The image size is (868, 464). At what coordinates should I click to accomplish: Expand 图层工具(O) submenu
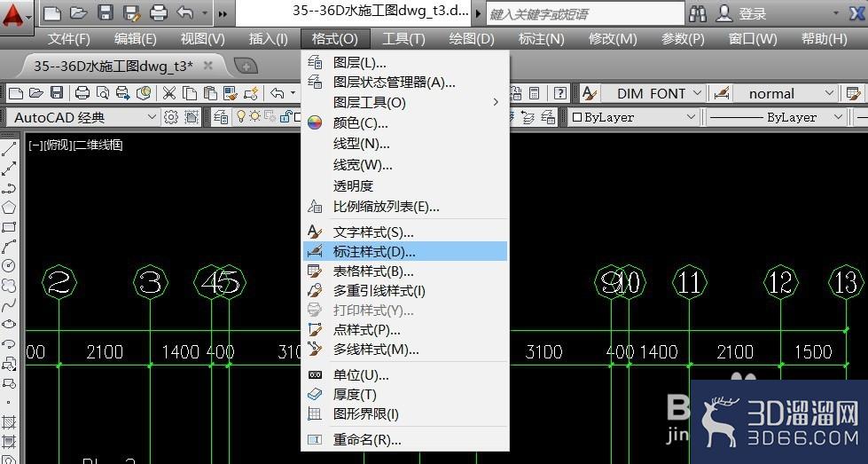click(x=405, y=102)
